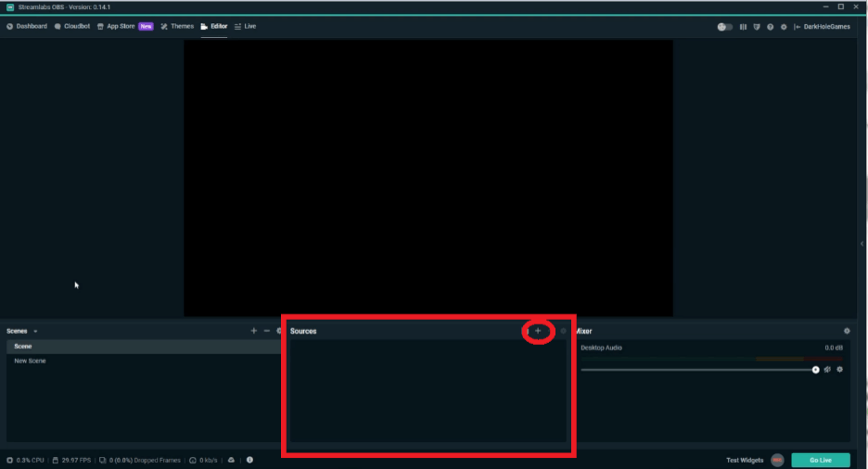Click the CPU usage indicator
Viewport: 868px width, 469px height.
click(x=25, y=460)
